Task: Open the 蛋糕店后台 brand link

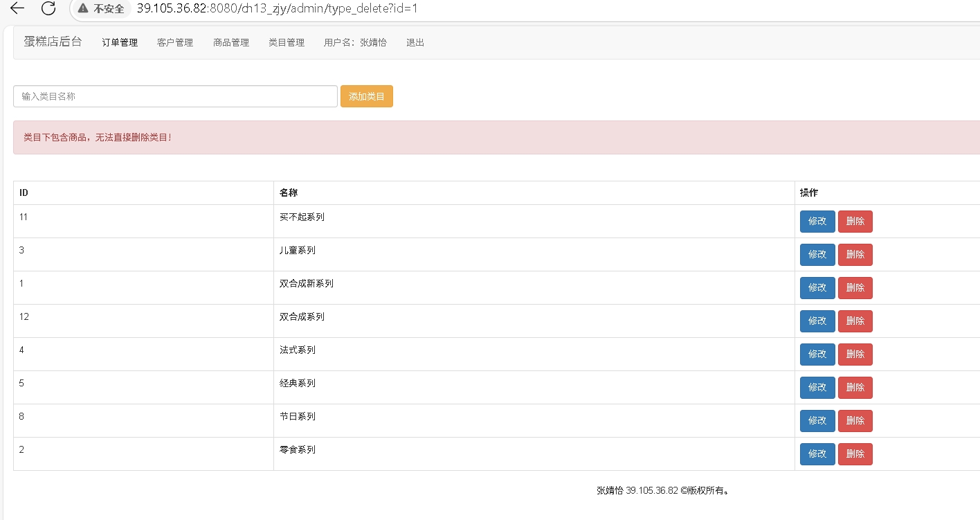Action: pos(53,42)
